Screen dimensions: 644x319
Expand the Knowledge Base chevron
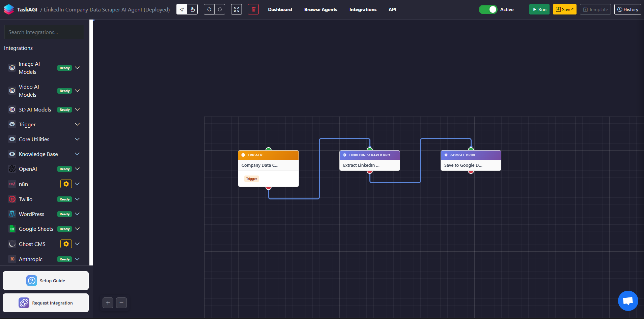click(77, 154)
